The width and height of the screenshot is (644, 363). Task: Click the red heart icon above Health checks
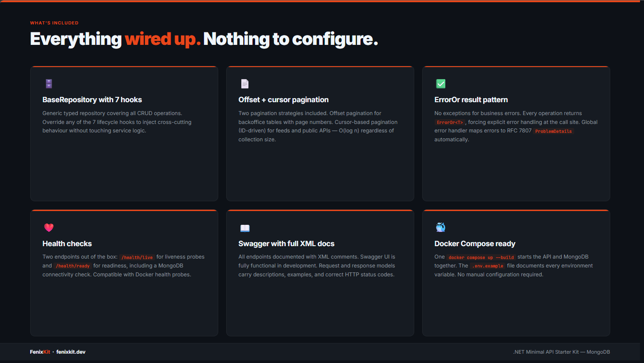(49, 227)
